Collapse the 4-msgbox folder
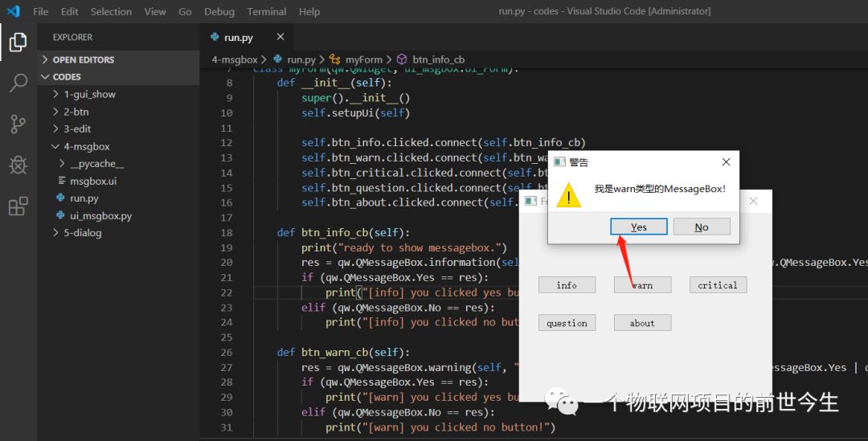The image size is (868, 441). point(118,147)
